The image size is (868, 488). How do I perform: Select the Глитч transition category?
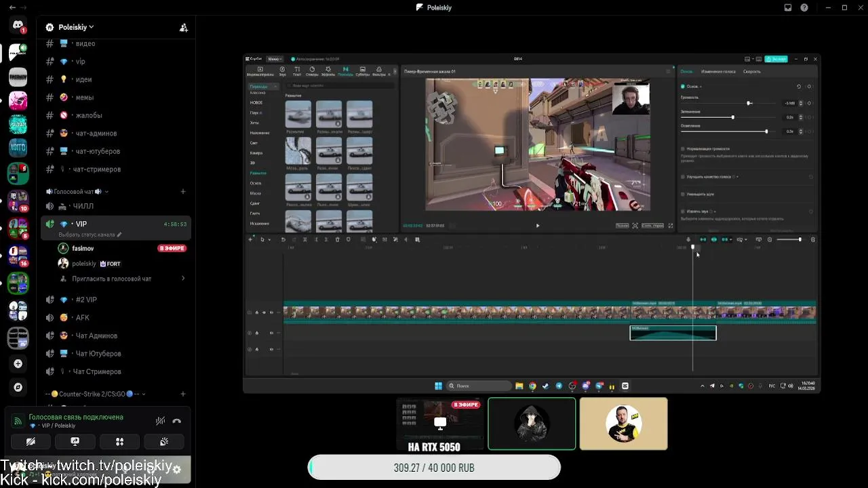(255, 213)
